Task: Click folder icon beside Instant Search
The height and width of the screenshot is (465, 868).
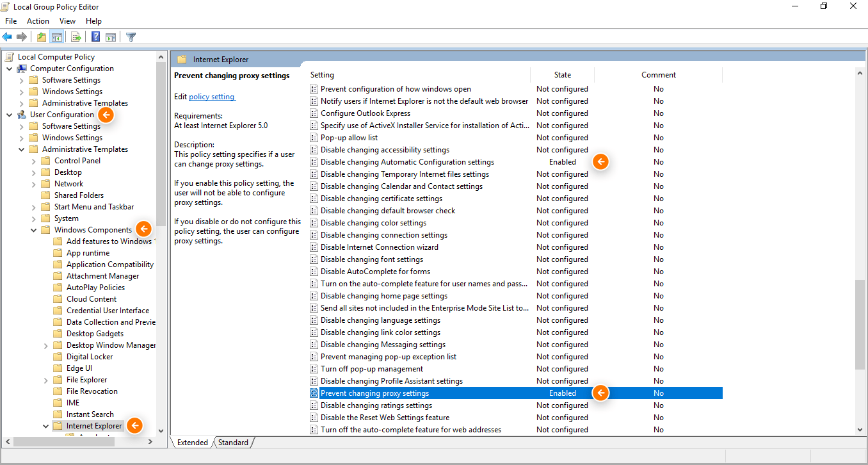Action: (x=58, y=414)
